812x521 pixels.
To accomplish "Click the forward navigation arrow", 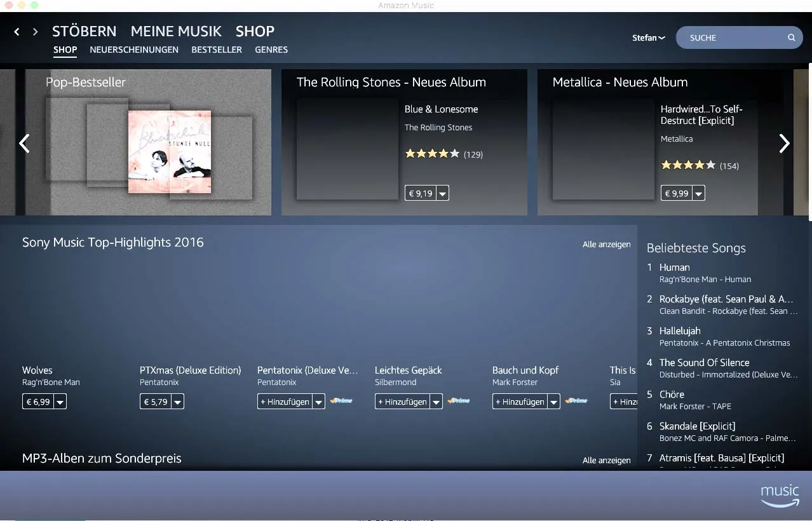I will coord(36,32).
